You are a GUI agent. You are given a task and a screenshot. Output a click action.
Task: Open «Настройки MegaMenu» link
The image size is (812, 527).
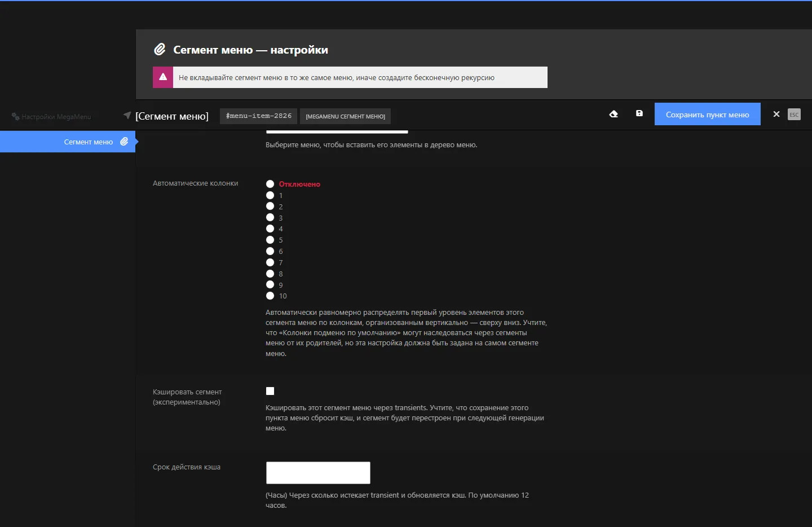(x=51, y=117)
